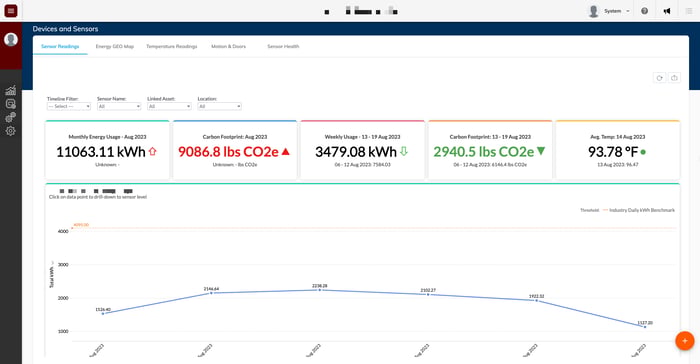
Task: Open the Sensor Health tab
Action: [283, 46]
